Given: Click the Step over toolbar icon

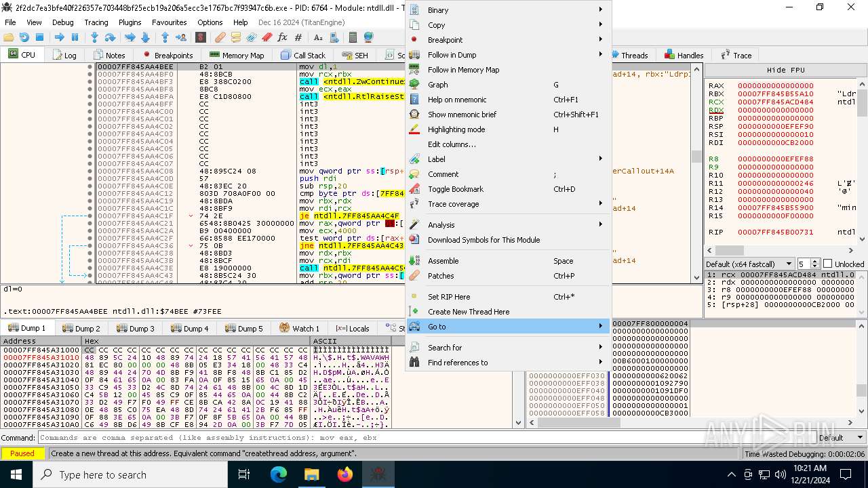Looking at the screenshot, I should coord(110,37).
